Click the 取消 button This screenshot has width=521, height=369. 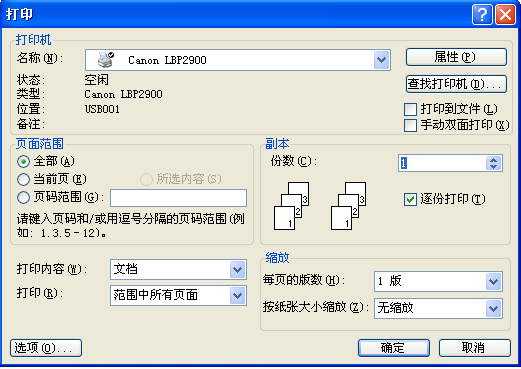tap(475, 348)
